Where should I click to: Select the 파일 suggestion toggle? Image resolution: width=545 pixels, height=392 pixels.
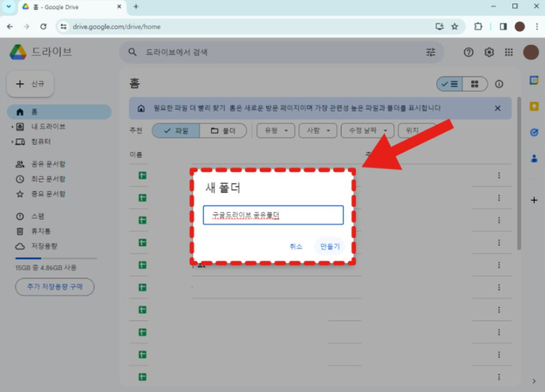(x=176, y=131)
